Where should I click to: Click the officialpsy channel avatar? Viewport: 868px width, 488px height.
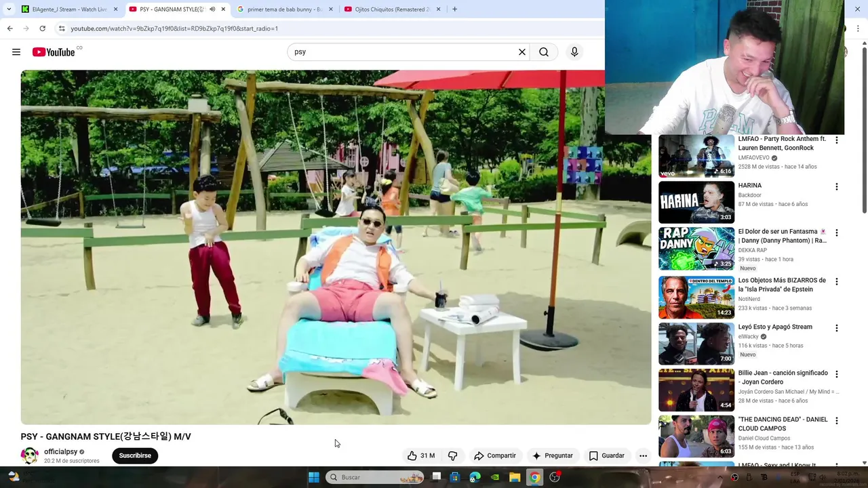click(x=29, y=455)
